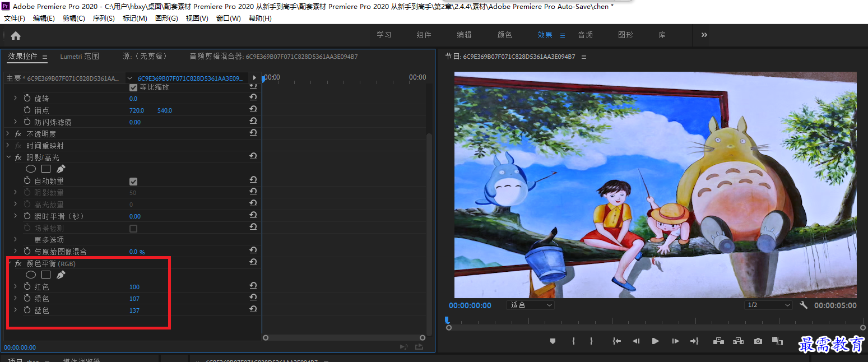Collapse the 阴影/高光 effect
Screen dimensions: 868x362
point(8,157)
